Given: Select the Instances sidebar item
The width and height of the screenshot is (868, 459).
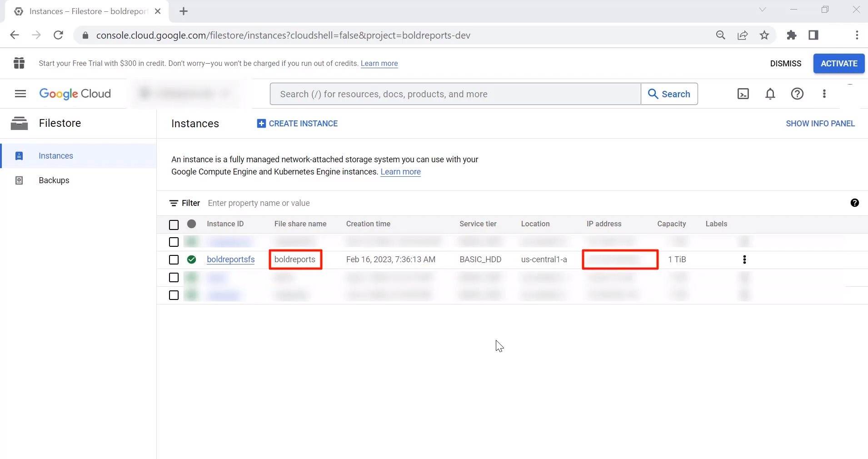Looking at the screenshot, I should (56, 156).
